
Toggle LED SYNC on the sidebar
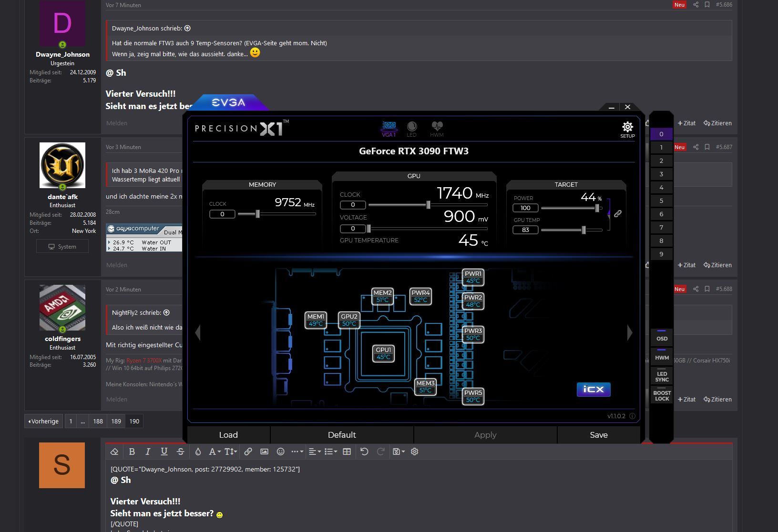point(662,376)
